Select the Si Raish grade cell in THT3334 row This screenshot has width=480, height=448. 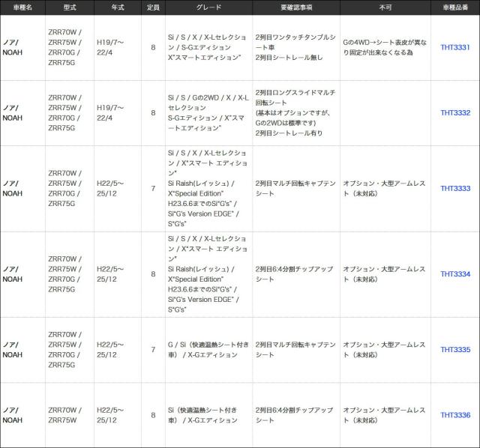(x=208, y=274)
